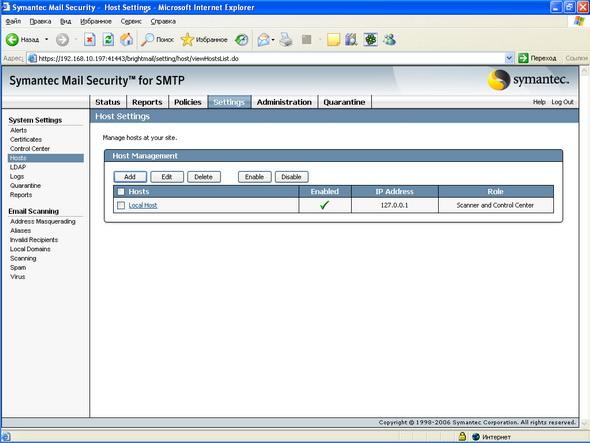This screenshot has width=590, height=443.
Task: Click the Stop loading icon
Action: tap(90, 40)
